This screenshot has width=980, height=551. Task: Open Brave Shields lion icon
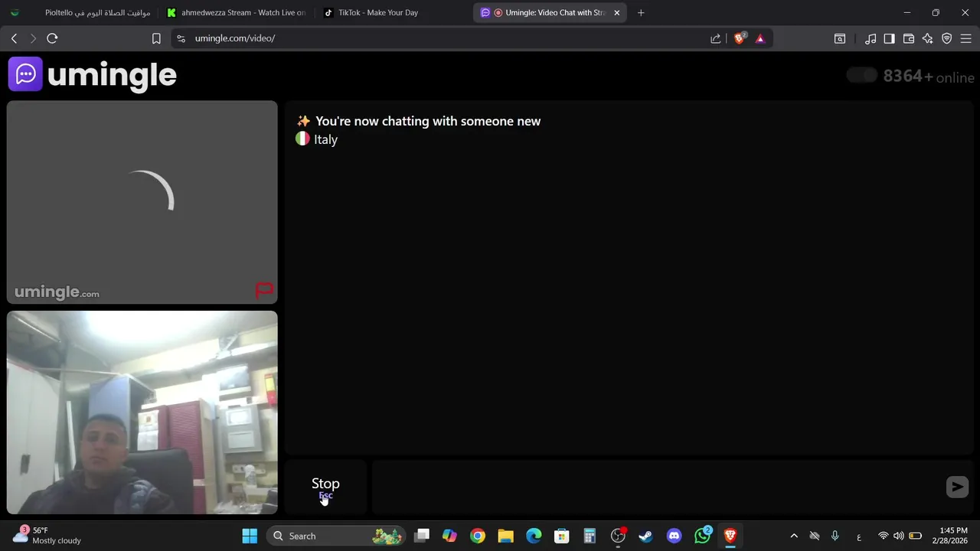tap(740, 38)
